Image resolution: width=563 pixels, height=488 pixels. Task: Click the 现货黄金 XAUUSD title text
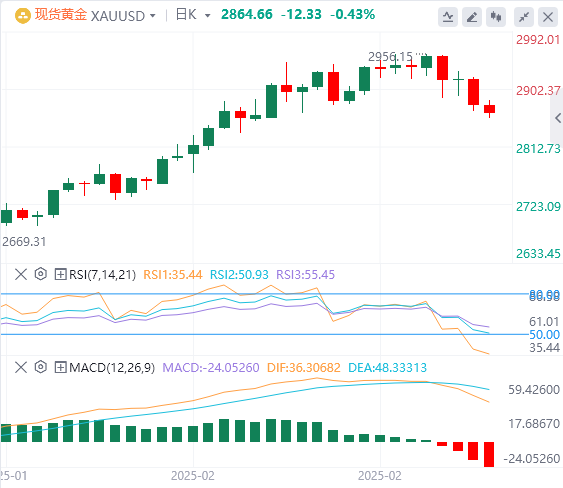(x=90, y=15)
